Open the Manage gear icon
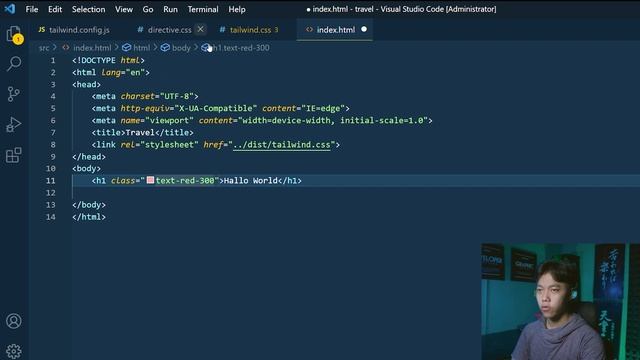 pyautogui.click(x=13, y=351)
